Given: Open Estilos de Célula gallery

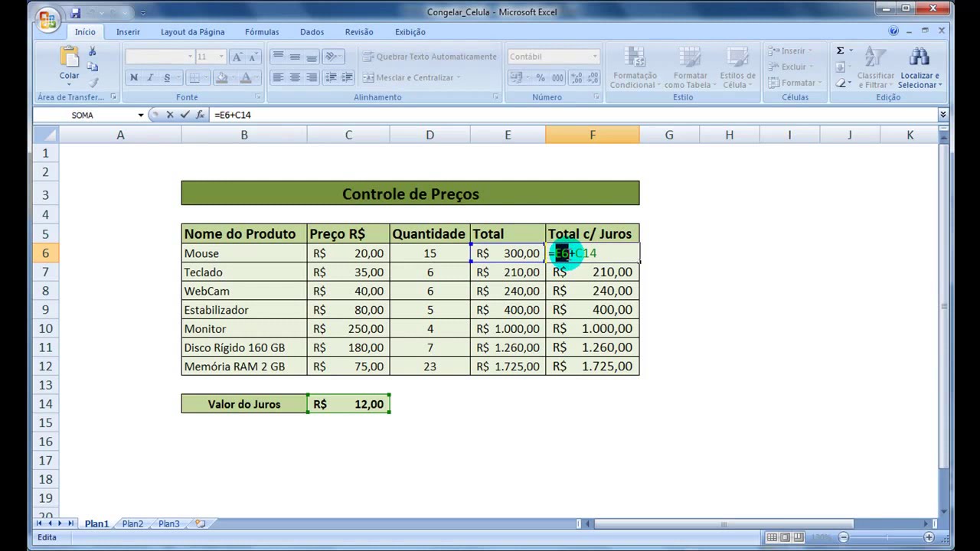Looking at the screenshot, I should [x=738, y=67].
